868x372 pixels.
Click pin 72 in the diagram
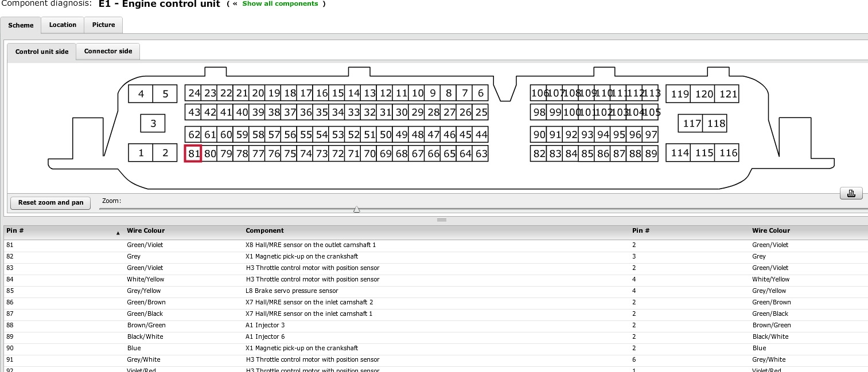click(x=338, y=154)
